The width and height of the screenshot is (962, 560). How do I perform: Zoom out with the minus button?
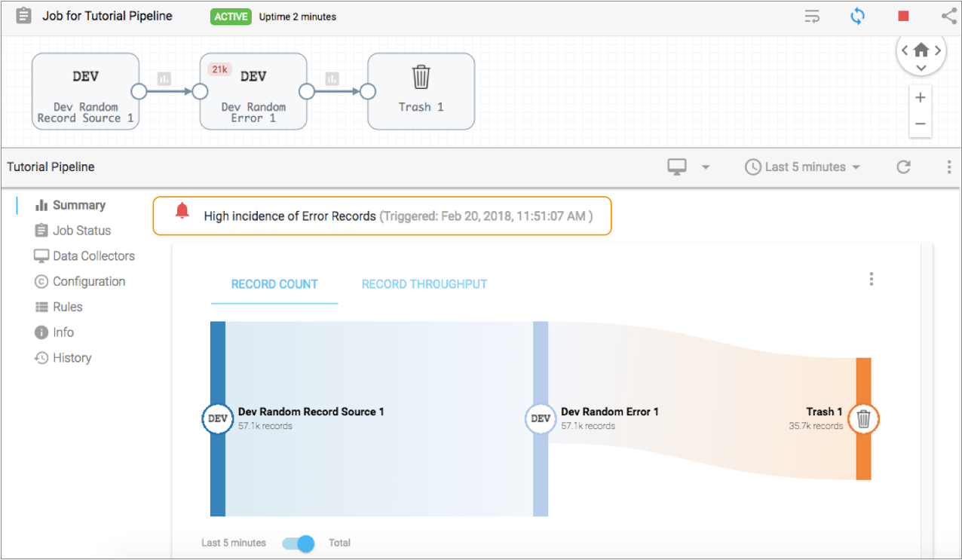pyautogui.click(x=920, y=124)
